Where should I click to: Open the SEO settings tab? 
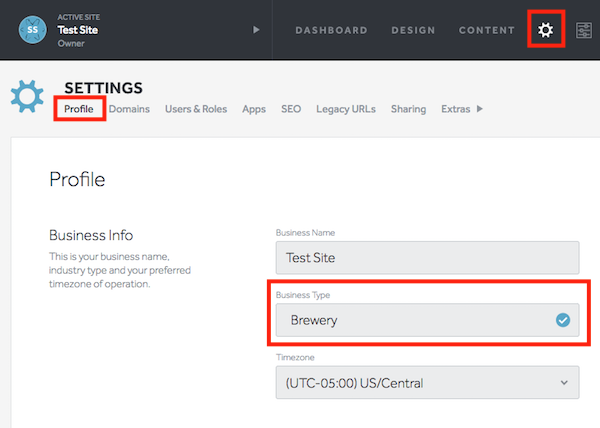(291, 109)
